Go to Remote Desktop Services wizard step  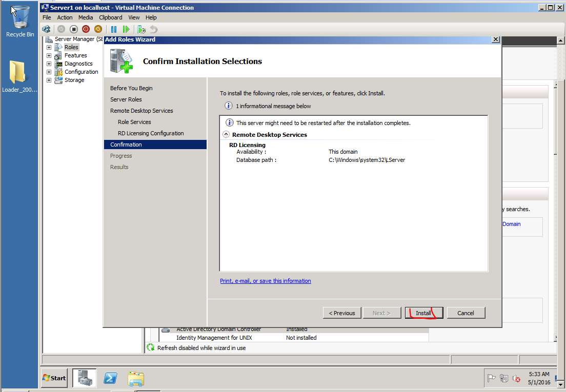pos(141,111)
